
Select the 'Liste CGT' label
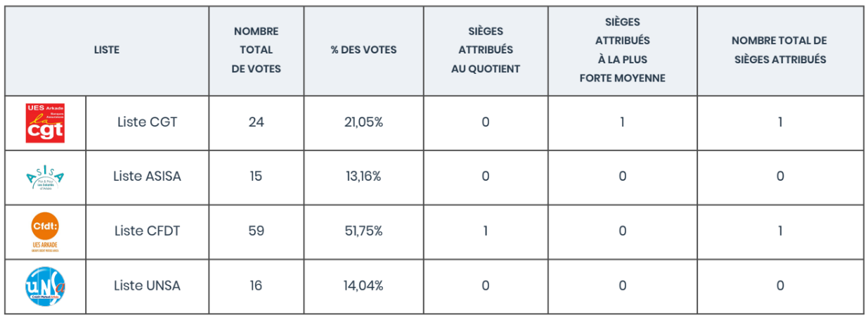pyautogui.click(x=147, y=122)
